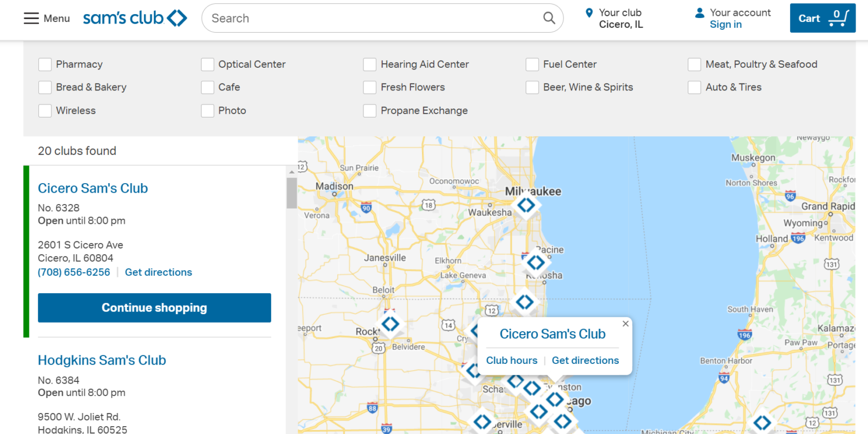Open the Sign in link
This screenshot has width=868, height=434.
pyautogui.click(x=726, y=24)
